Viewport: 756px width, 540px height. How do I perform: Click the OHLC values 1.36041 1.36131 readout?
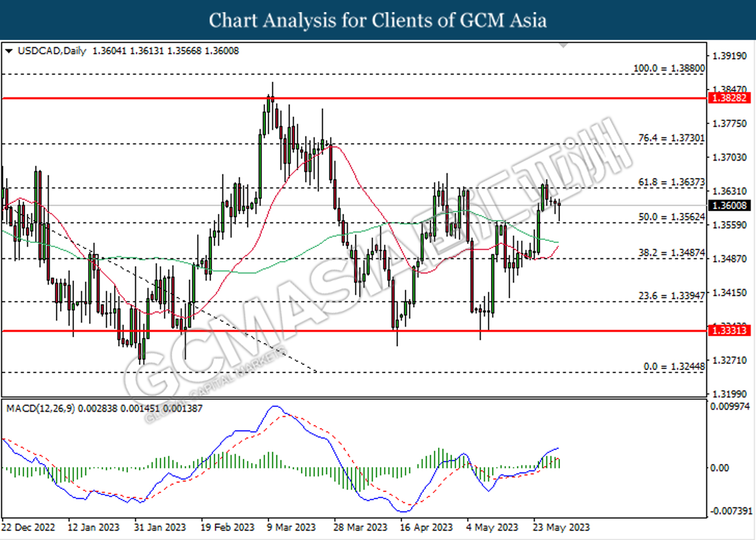point(129,51)
